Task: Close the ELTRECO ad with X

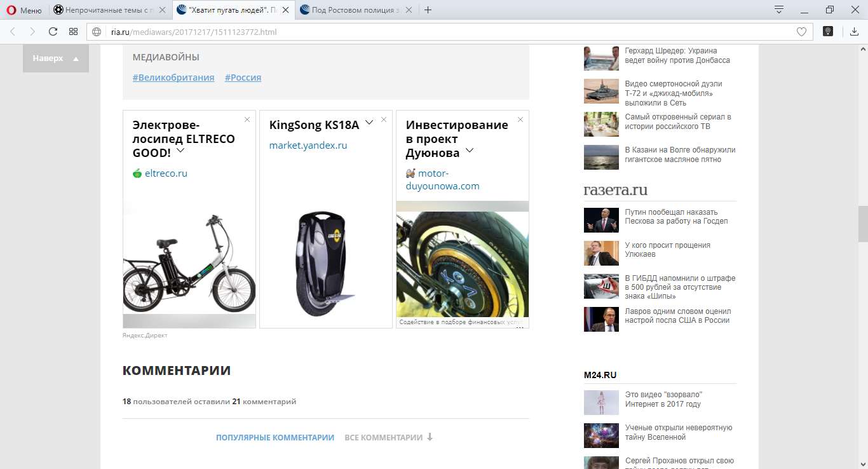Action: [x=247, y=119]
